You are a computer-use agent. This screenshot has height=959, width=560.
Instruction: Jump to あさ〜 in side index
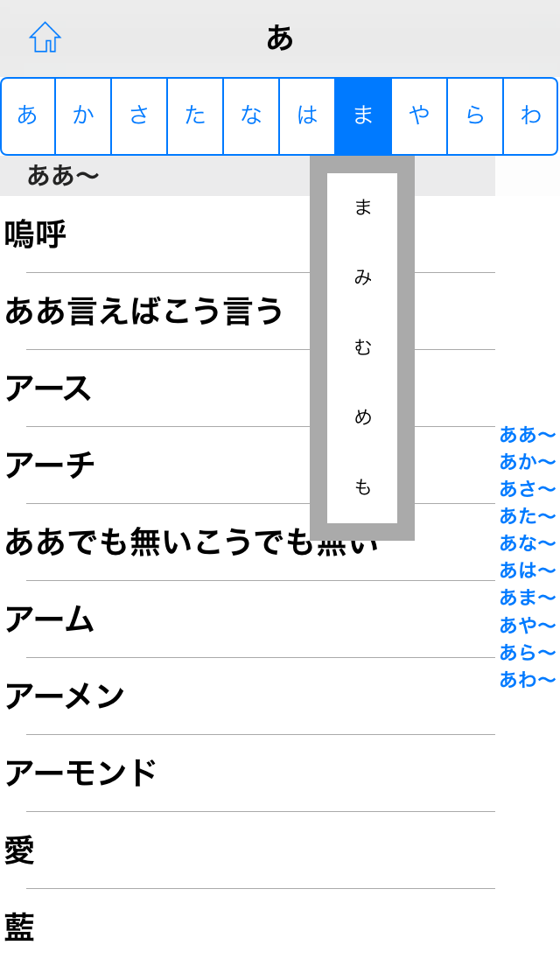(528, 489)
